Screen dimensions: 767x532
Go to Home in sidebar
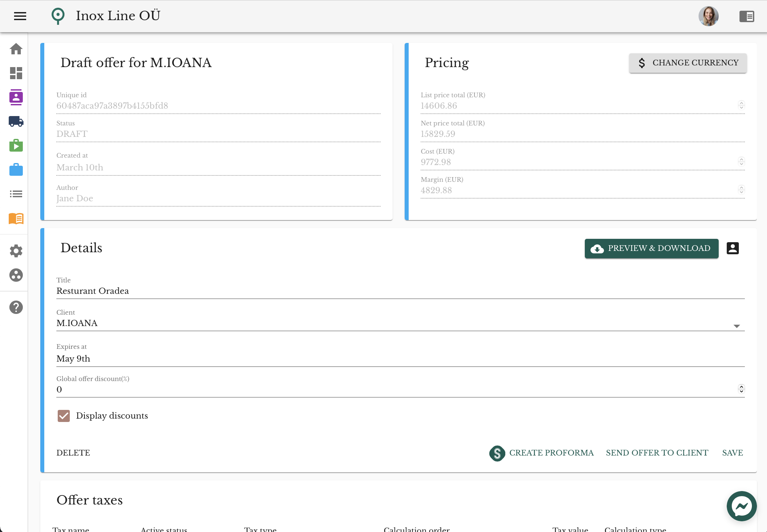[x=16, y=49]
